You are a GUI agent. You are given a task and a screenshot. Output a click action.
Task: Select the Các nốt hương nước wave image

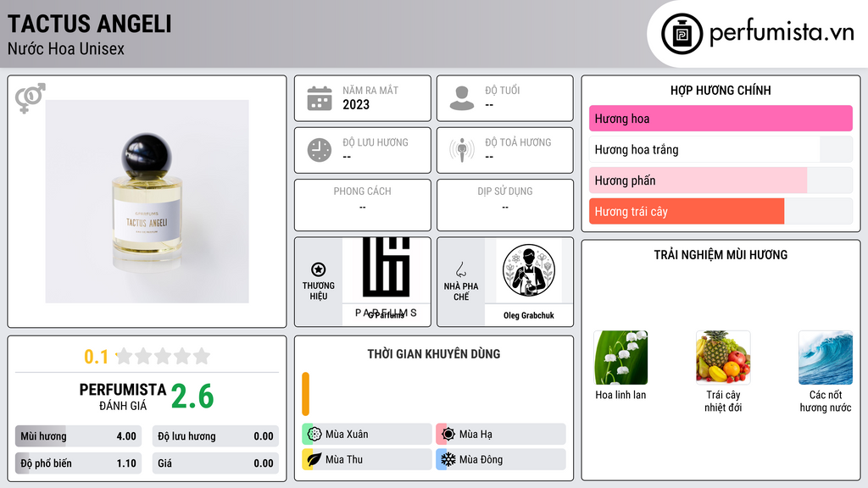(x=826, y=358)
